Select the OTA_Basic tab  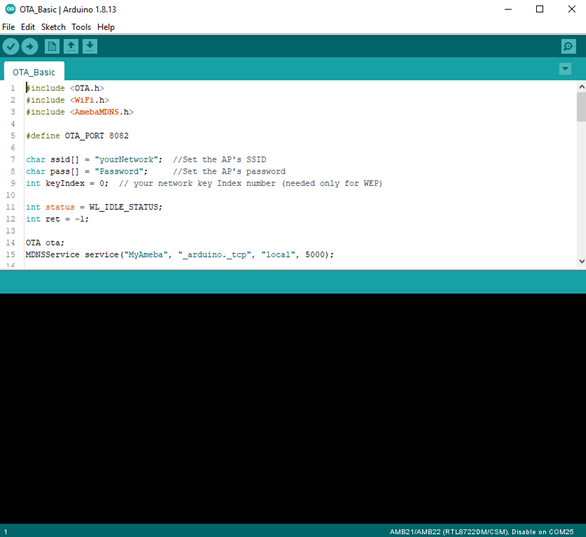click(34, 72)
